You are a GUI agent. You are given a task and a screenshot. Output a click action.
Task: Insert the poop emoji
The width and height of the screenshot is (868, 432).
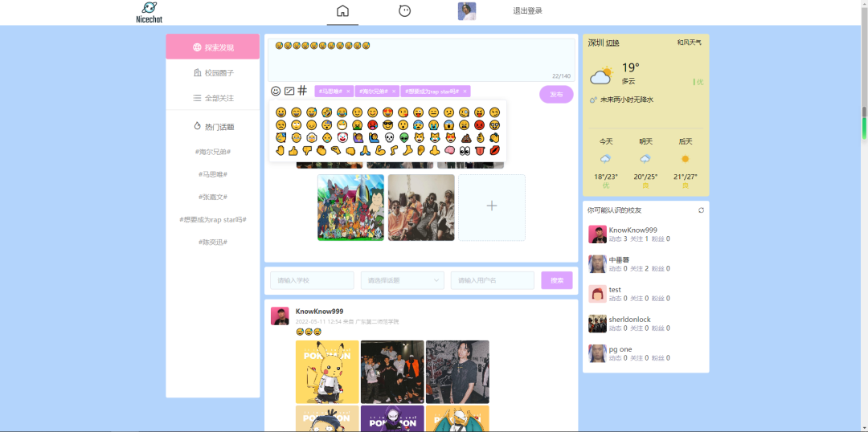click(466, 138)
